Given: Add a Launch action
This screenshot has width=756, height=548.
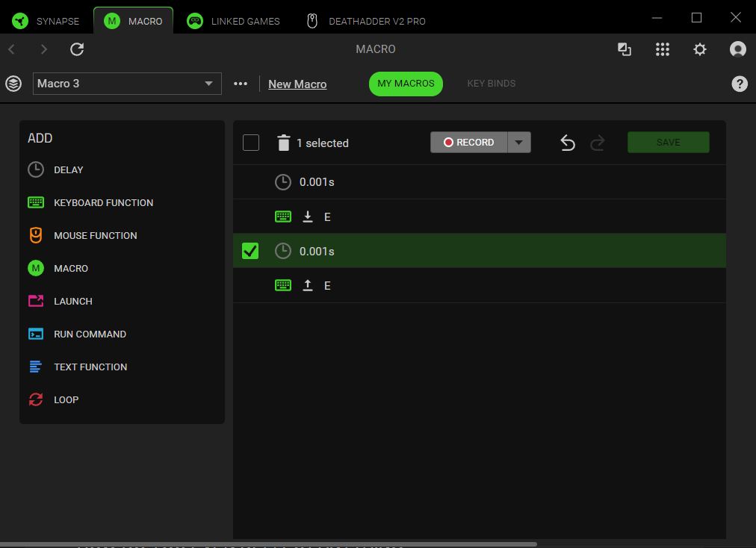Looking at the screenshot, I should pyautogui.click(x=72, y=301).
